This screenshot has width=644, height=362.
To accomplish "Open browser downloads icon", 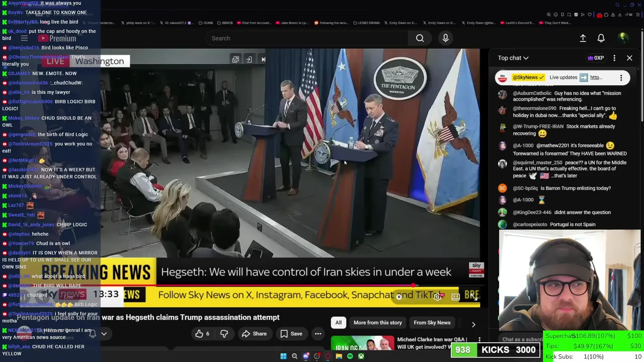I will click(619, 15).
